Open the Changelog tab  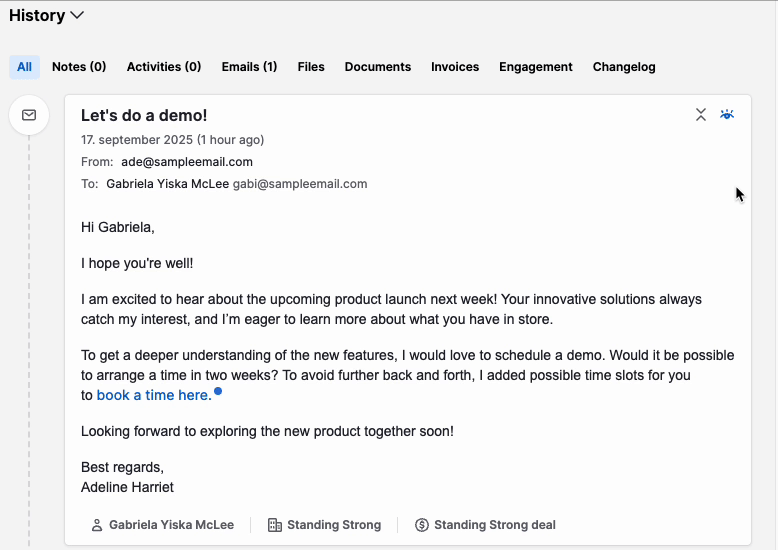[x=624, y=67]
